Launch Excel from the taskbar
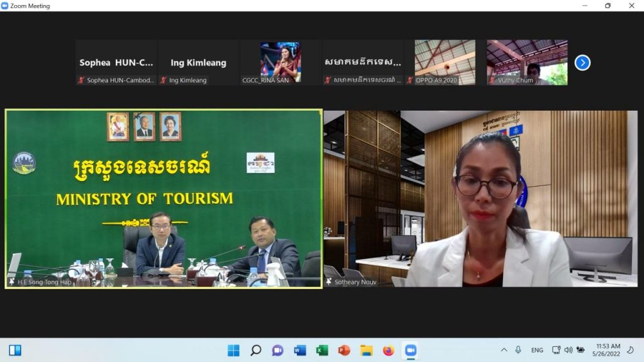Viewport: 644px width, 362px height. (x=322, y=350)
